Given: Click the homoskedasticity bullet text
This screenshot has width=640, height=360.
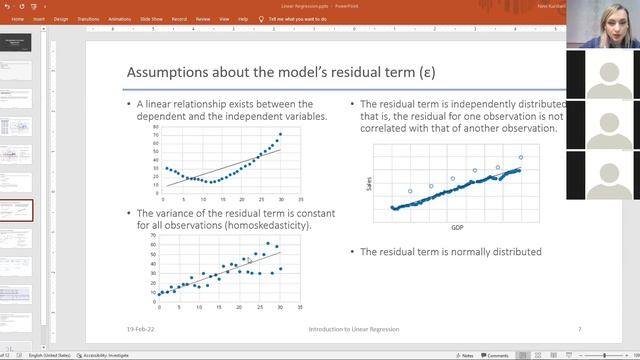Looking at the screenshot, I should tap(236, 219).
